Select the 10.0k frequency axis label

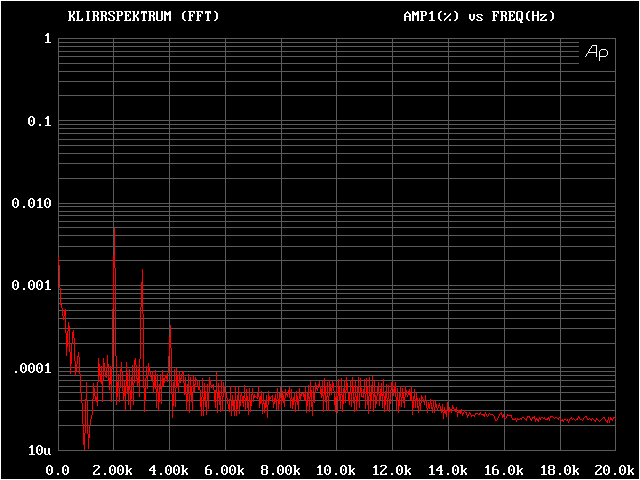337,469
